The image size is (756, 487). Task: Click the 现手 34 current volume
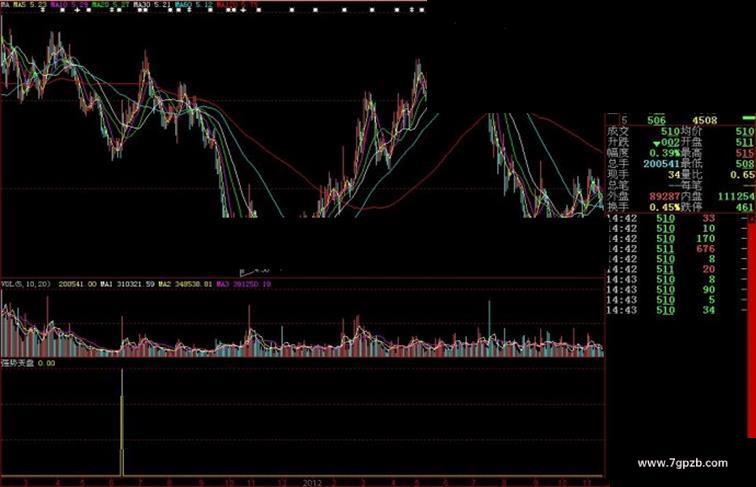point(674,175)
